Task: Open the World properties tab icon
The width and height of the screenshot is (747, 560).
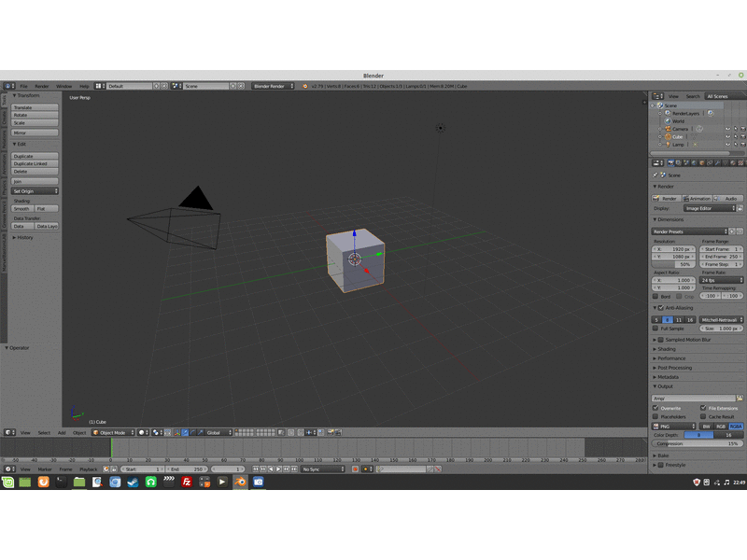Action: tap(694, 162)
